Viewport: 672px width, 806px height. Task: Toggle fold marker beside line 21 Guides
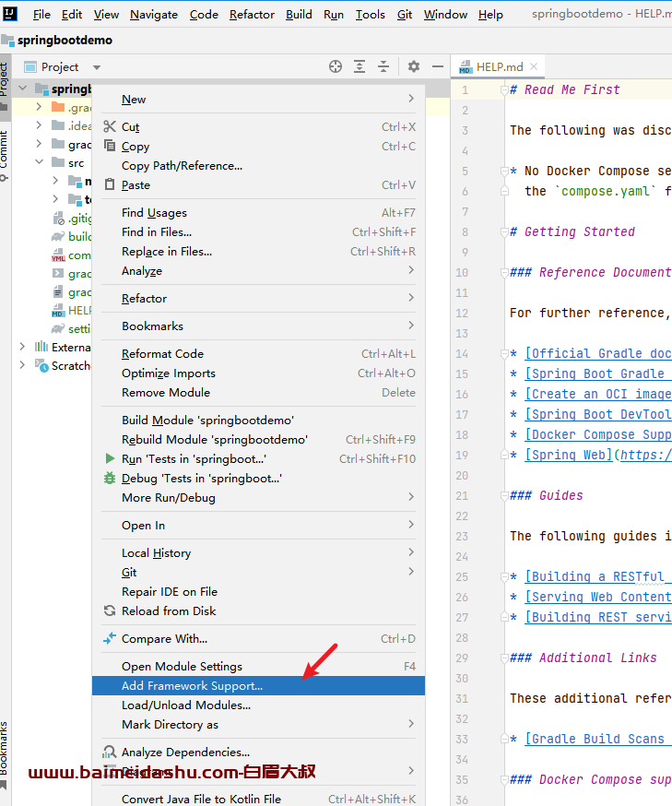(504, 495)
